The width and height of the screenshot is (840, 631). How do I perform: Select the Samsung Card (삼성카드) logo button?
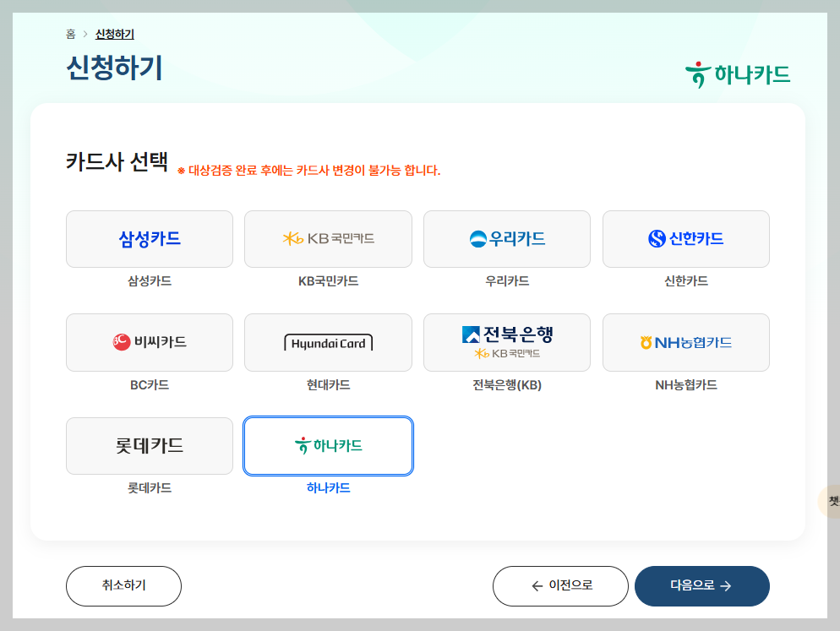coord(149,238)
